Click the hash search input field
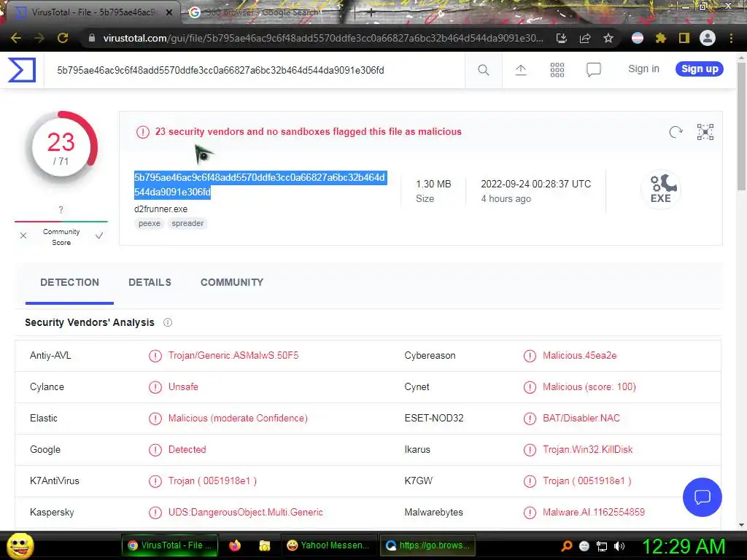This screenshot has height=560, width=747. click(x=255, y=71)
